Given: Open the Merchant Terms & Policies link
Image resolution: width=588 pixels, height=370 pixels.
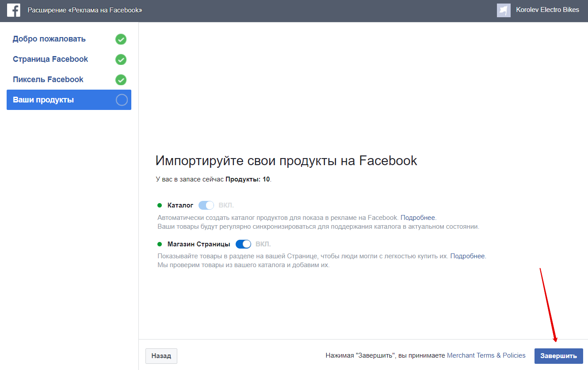Looking at the screenshot, I should point(486,355).
